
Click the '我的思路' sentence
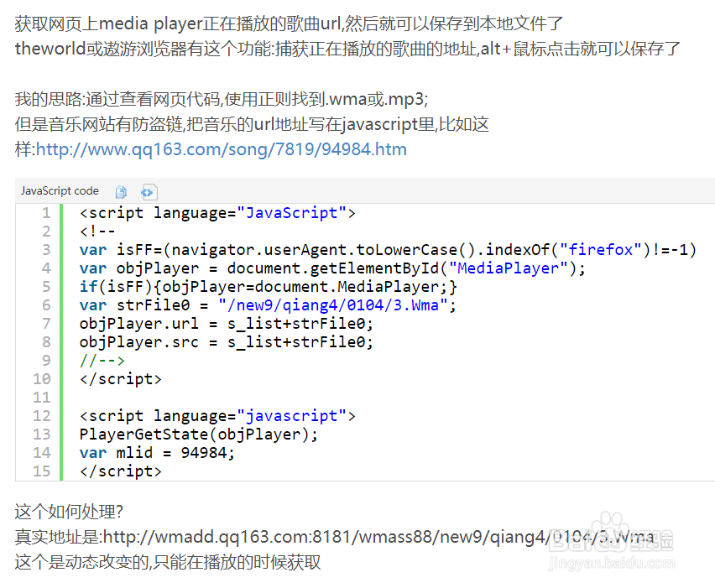click(x=222, y=99)
